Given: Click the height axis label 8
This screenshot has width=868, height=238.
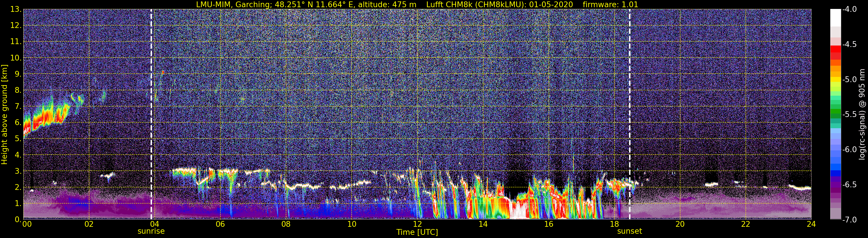Looking at the screenshot, I should click(18, 90).
